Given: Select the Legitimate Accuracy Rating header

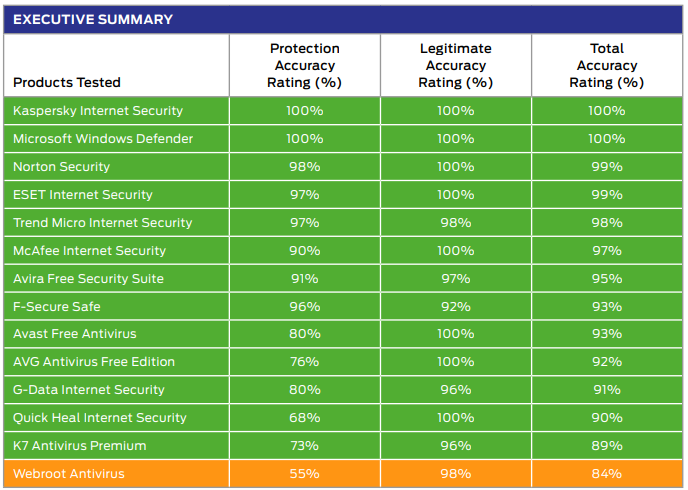Looking at the screenshot, I should 456,65.
